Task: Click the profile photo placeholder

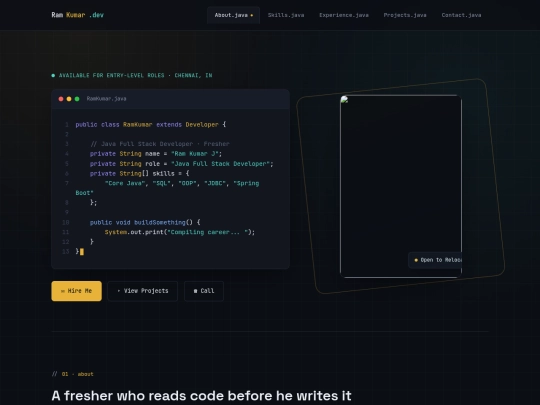Action: 401,186
